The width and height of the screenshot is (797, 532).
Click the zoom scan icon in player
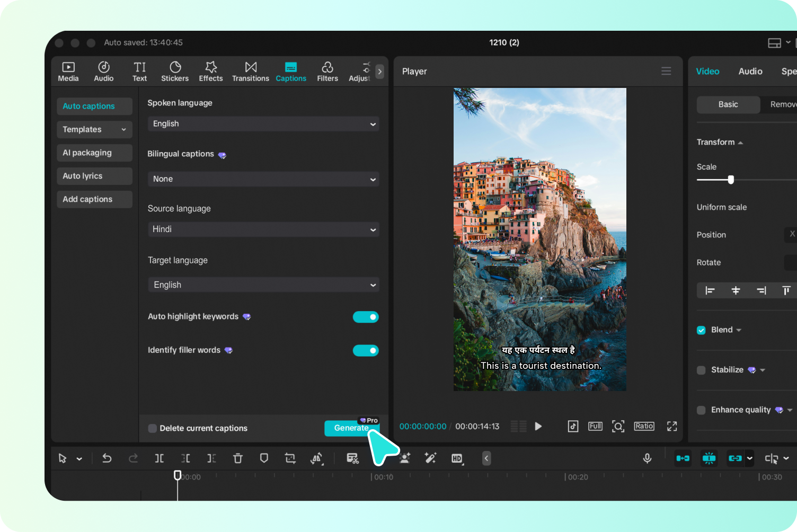(618, 426)
